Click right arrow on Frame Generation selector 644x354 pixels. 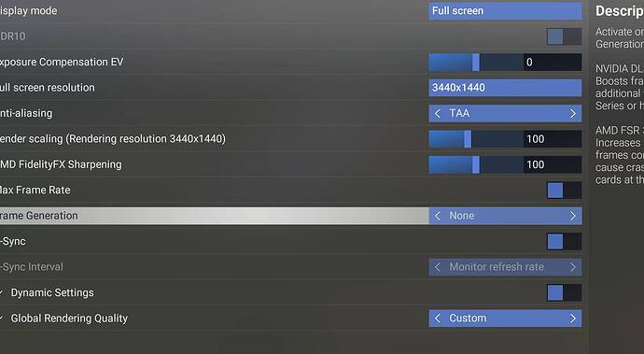(x=573, y=216)
